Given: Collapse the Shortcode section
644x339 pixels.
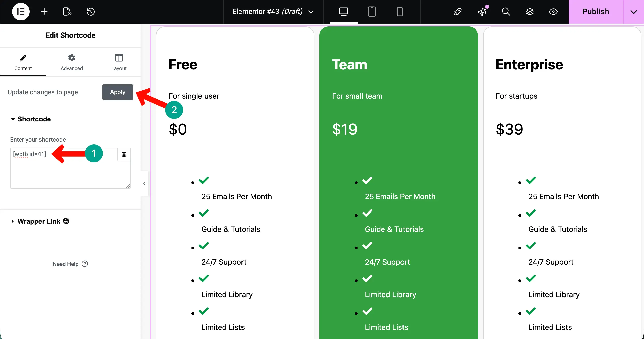Looking at the screenshot, I should [34, 119].
